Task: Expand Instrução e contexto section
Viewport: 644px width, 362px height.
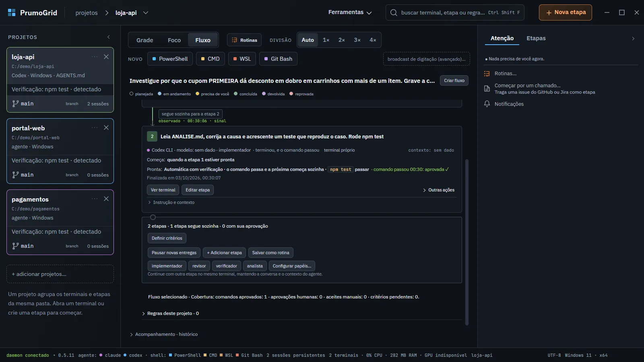Action: [x=171, y=202]
